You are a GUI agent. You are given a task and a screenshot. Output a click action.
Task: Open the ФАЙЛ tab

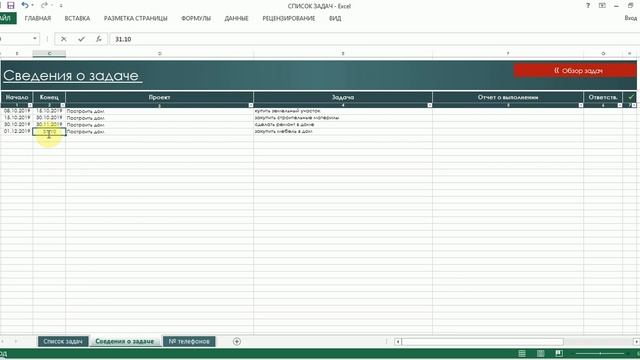pyautogui.click(x=7, y=18)
